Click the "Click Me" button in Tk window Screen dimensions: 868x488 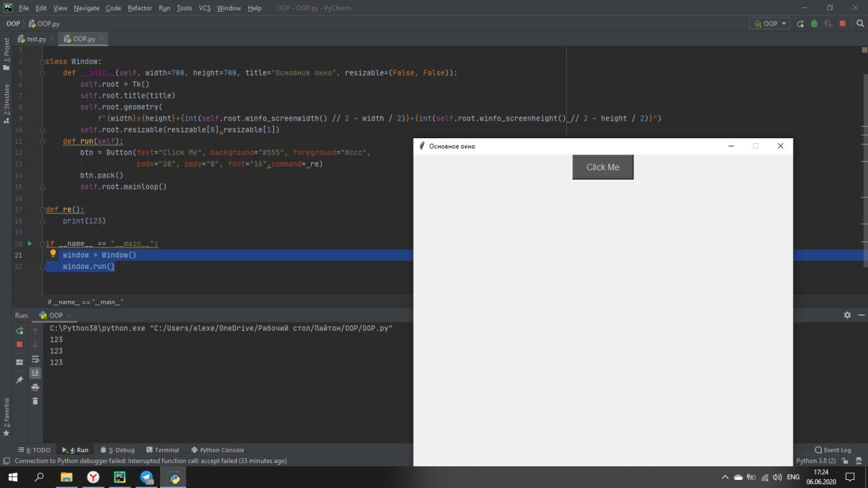click(x=603, y=167)
